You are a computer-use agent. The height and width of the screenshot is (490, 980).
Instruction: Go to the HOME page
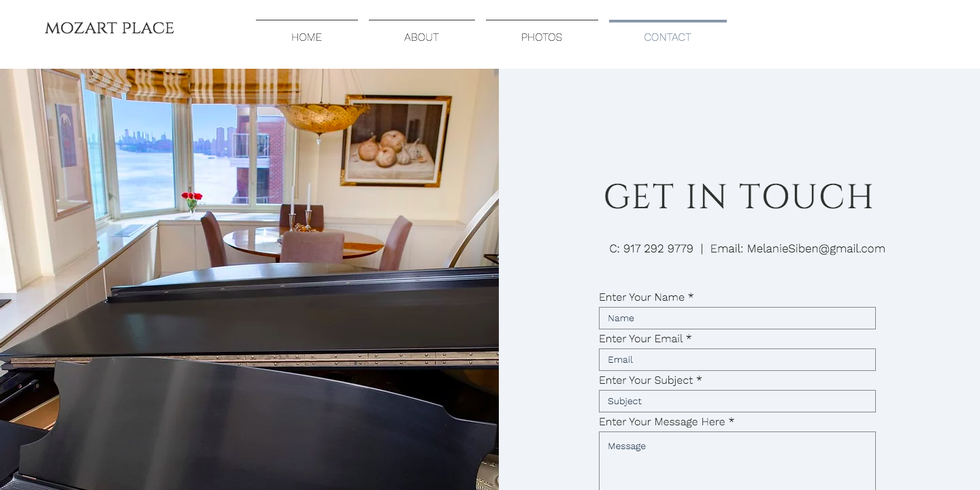(306, 37)
